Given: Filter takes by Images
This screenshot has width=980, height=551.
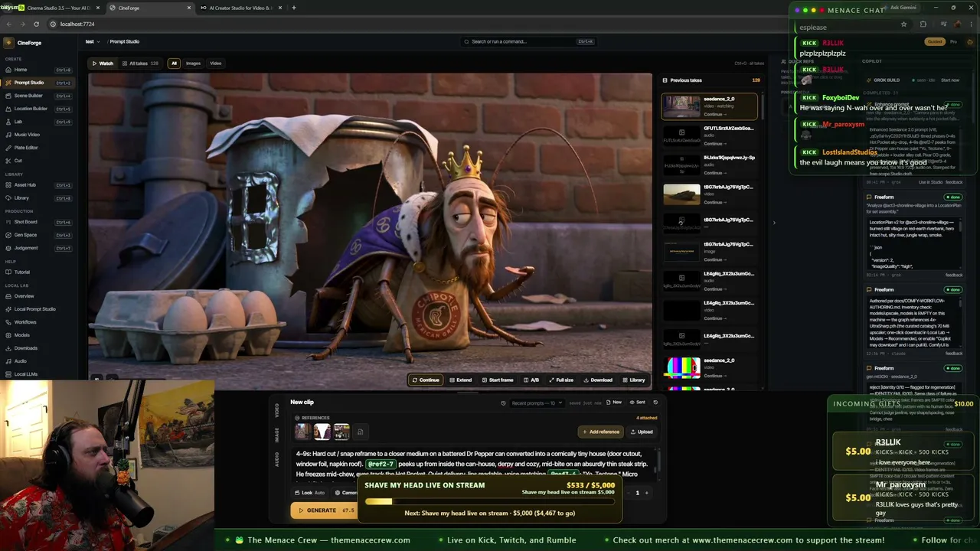Looking at the screenshot, I should (193, 64).
